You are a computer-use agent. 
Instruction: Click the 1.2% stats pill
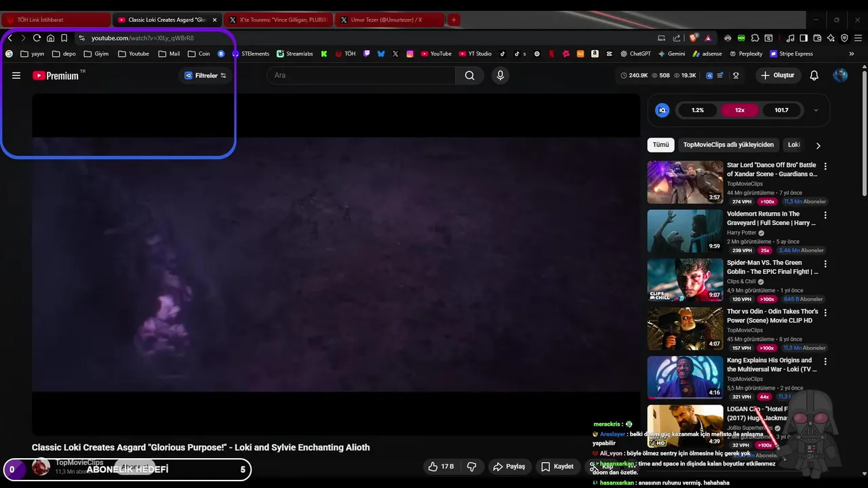698,110
